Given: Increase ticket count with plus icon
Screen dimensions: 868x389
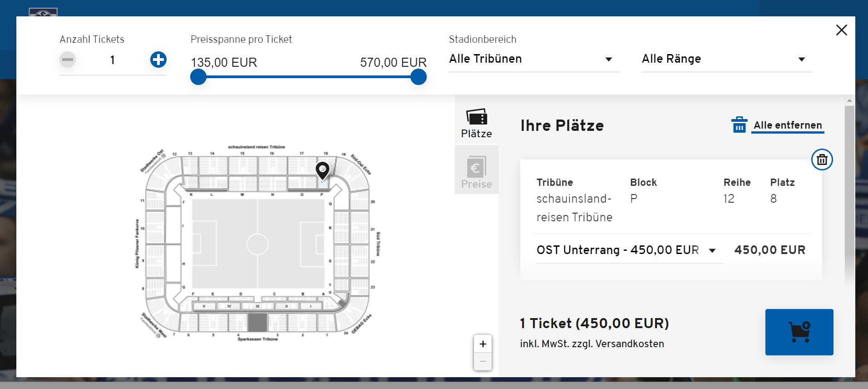Looking at the screenshot, I should pos(158,60).
